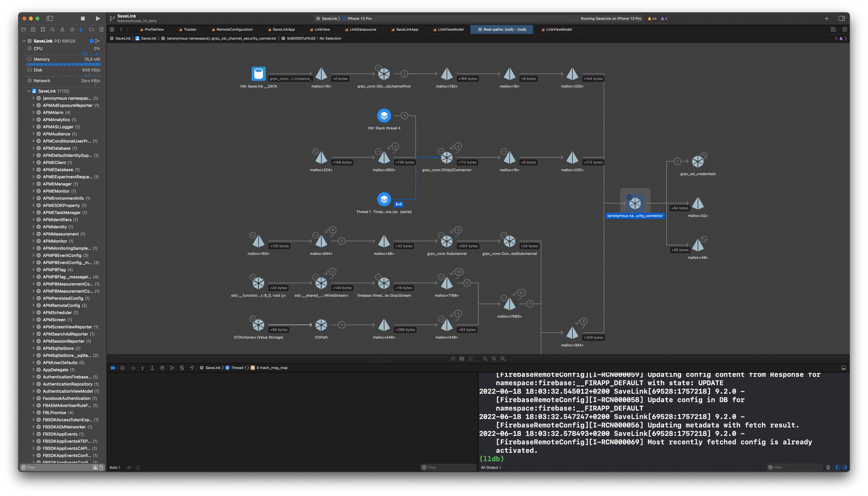Click the Step Over debug button
Screen dimensions: 868x496
pos(133,368)
